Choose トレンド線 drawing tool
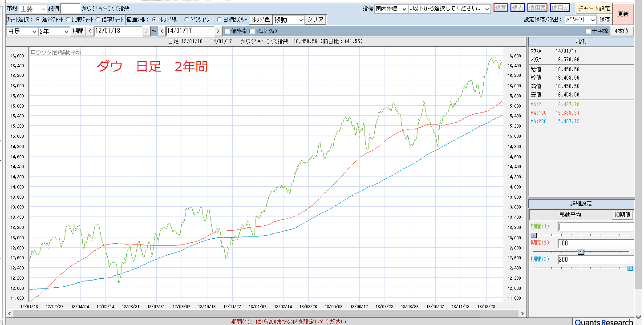Image resolution: width=644 pixels, height=325 pixels. click(x=154, y=20)
